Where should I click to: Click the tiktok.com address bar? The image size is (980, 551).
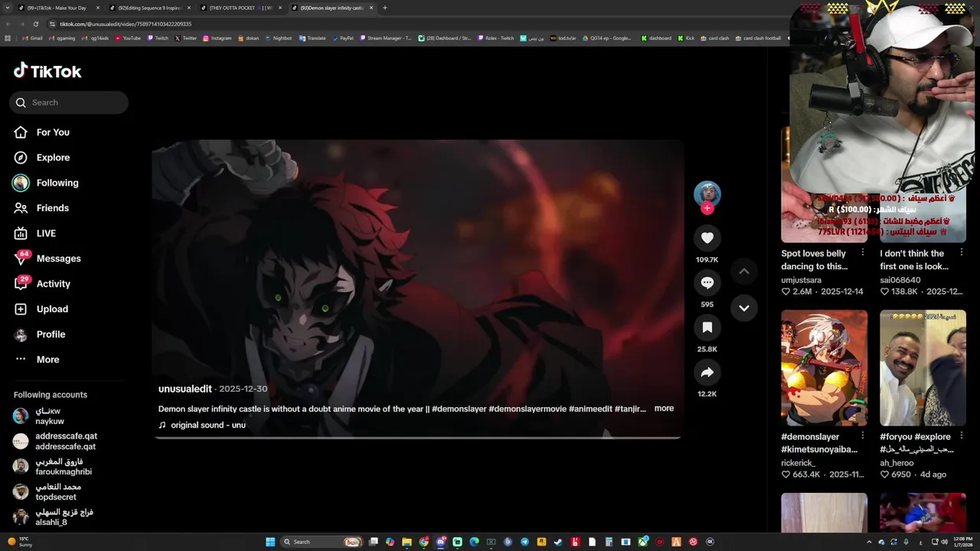coord(413,24)
